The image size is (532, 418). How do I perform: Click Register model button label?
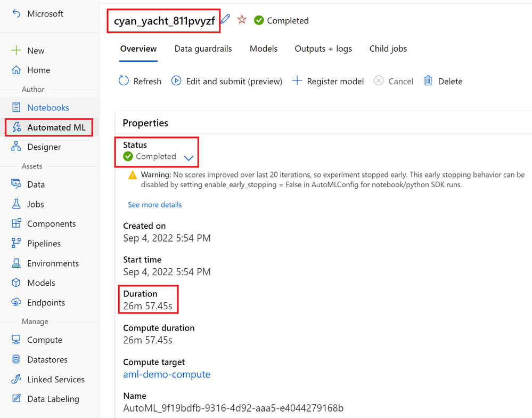point(335,82)
